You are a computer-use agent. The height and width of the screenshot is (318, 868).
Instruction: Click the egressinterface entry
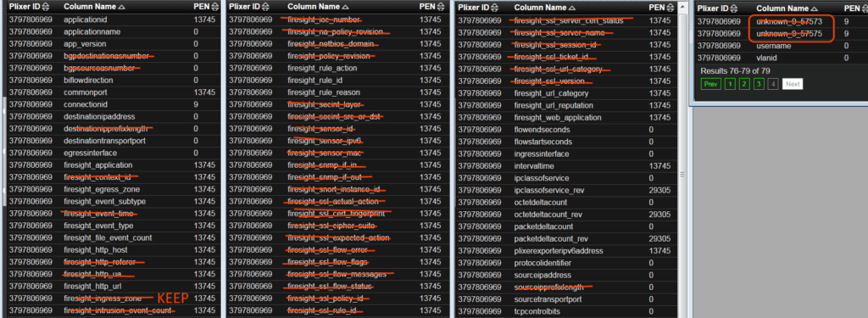point(90,153)
